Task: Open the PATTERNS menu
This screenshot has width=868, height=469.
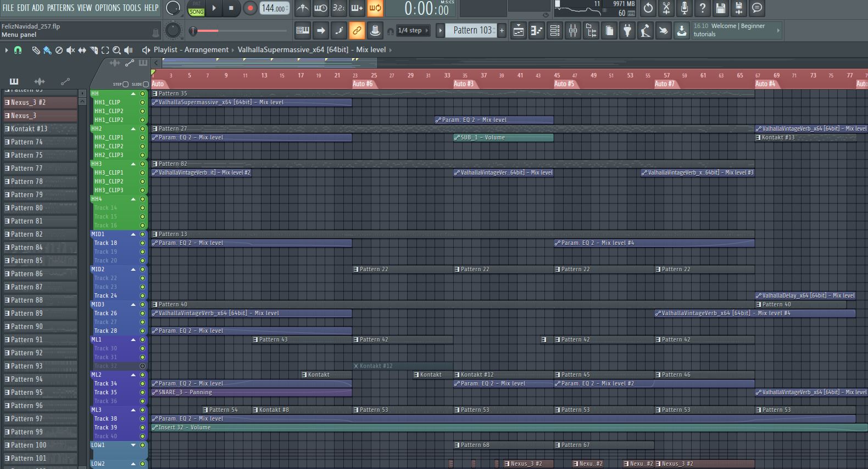Action: coord(60,8)
